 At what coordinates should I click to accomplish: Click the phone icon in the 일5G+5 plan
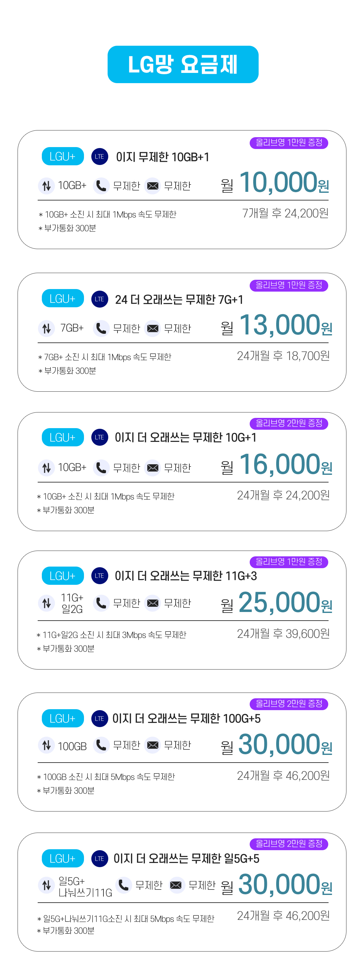click(124, 885)
